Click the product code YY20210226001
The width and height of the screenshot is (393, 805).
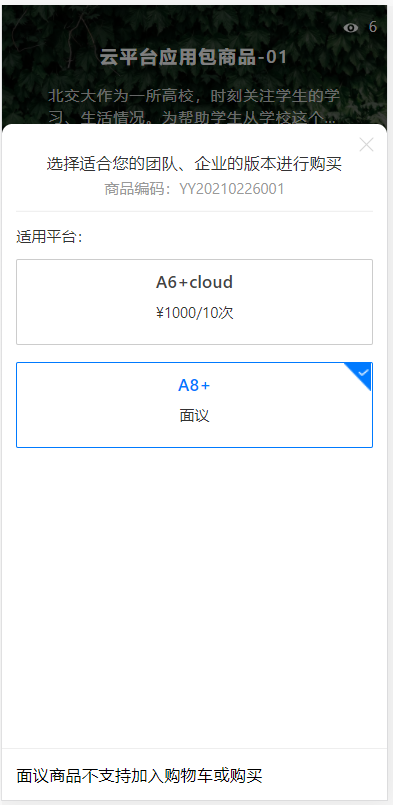point(232,189)
